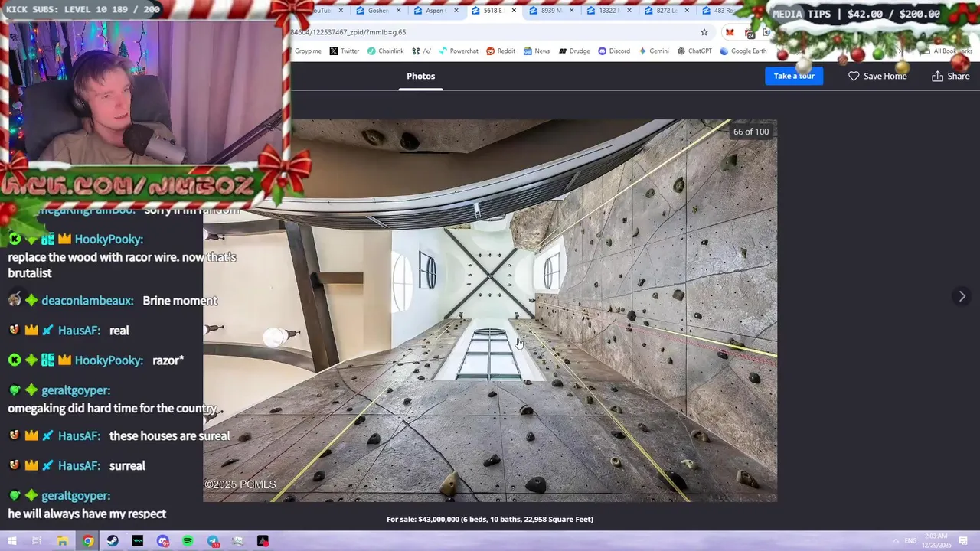The width and height of the screenshot is (980, 551).
Task: Open the Powerchat bookmark
Action: point(458,51)
